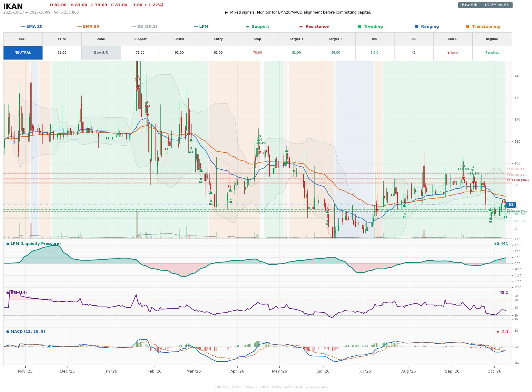The image size is (532, 392).
Task: Click the blue Ranging legend swatch
Action: [x=417, y=27]
